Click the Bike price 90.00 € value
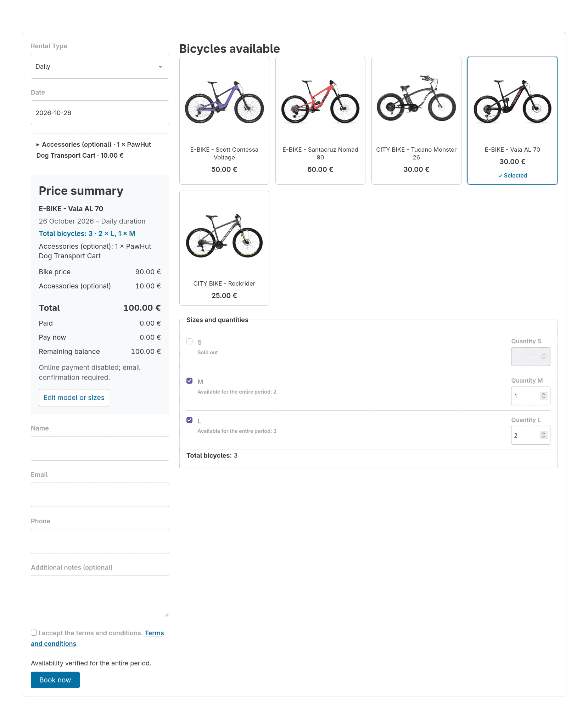This screenshot has height=720, width=588. (148, 272)
